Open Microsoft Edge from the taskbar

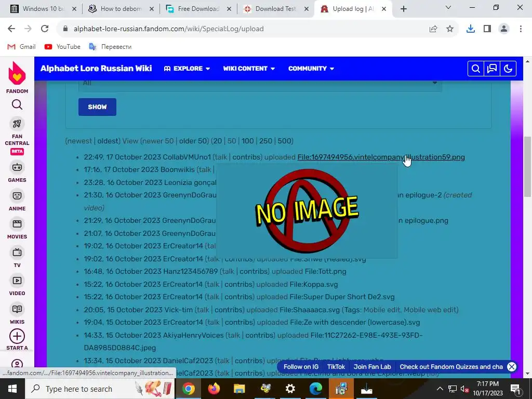[x=315, y=389]
